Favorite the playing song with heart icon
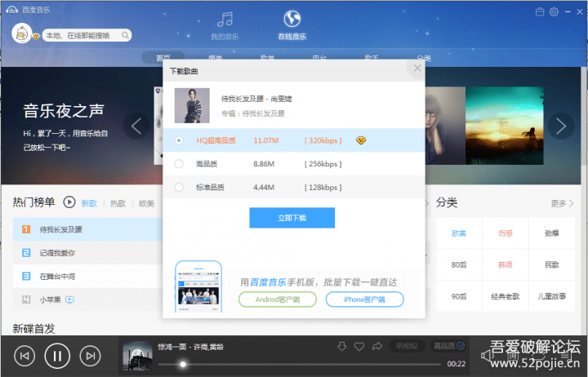 point(359,346)
